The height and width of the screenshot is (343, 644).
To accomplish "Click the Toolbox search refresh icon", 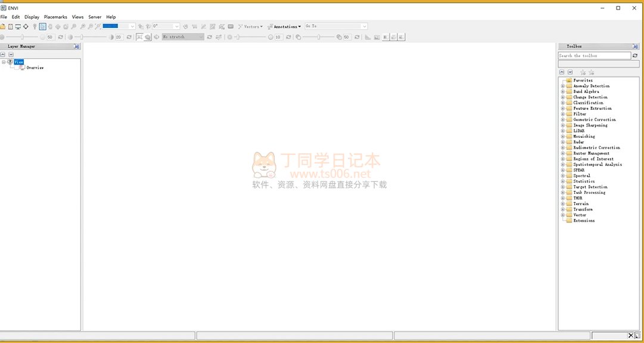I will pos(635,55).
